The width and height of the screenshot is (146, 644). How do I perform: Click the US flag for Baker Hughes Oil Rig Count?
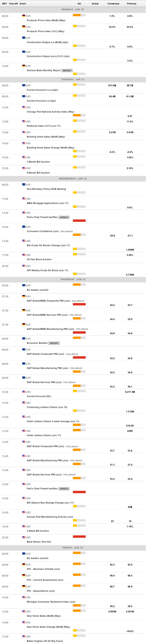[24, 636]
